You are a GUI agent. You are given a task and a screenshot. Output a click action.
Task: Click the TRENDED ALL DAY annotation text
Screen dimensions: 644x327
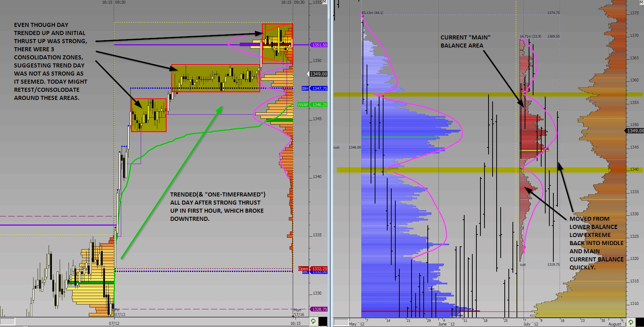217,206
